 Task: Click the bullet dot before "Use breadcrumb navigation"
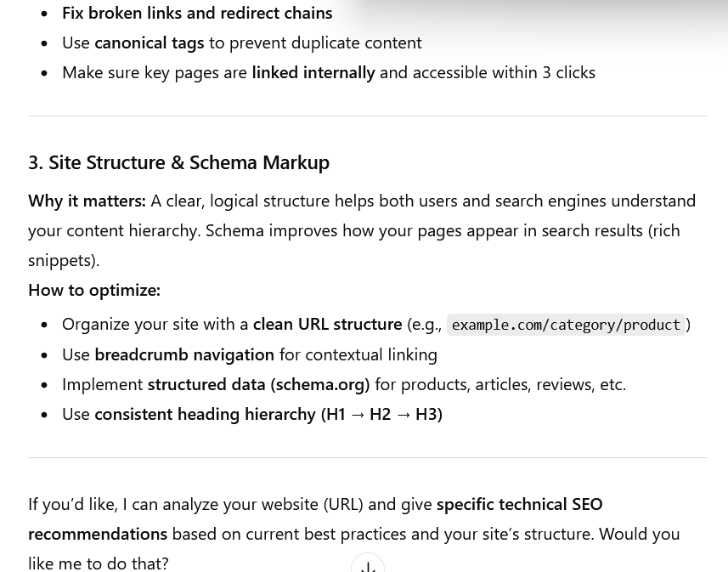[44, 355]
